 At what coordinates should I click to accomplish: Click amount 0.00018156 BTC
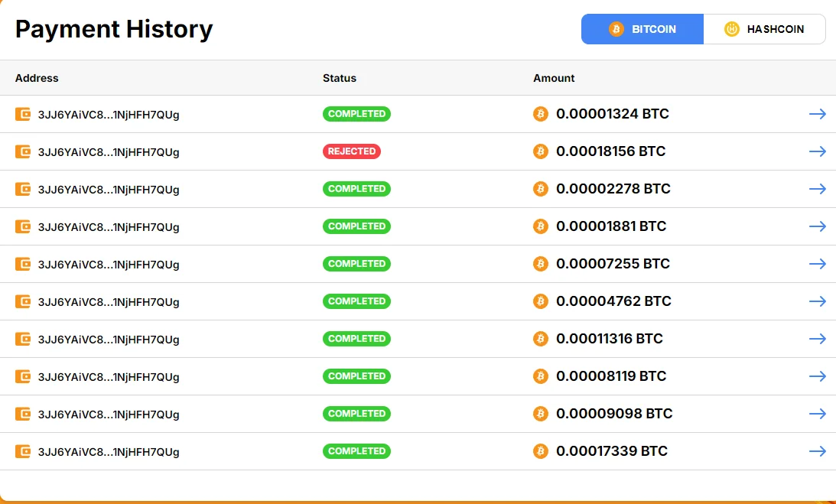[611, 151]
